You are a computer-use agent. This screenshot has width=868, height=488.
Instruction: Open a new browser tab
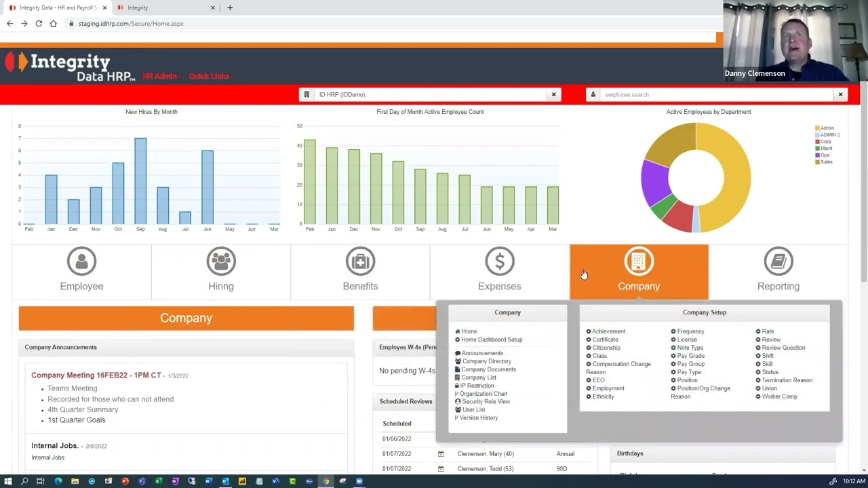pyautogui.click(x=230, y=7)
